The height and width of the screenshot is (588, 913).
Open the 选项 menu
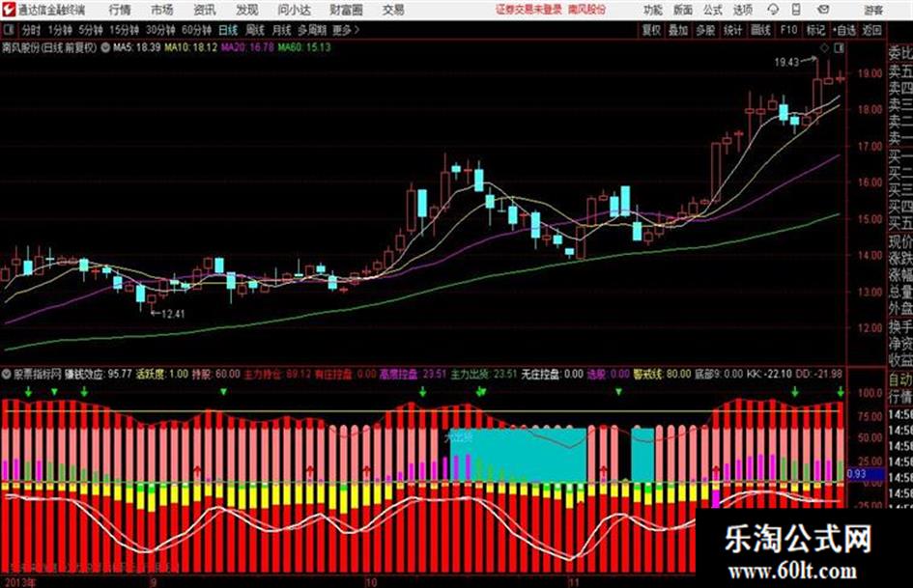743,10
